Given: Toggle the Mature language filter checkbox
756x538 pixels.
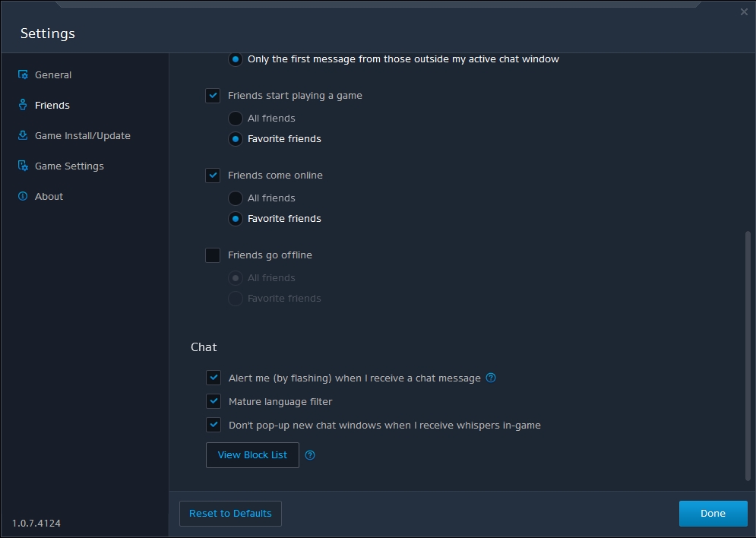Looking at the screenshot, I should (x=213, y=401).
